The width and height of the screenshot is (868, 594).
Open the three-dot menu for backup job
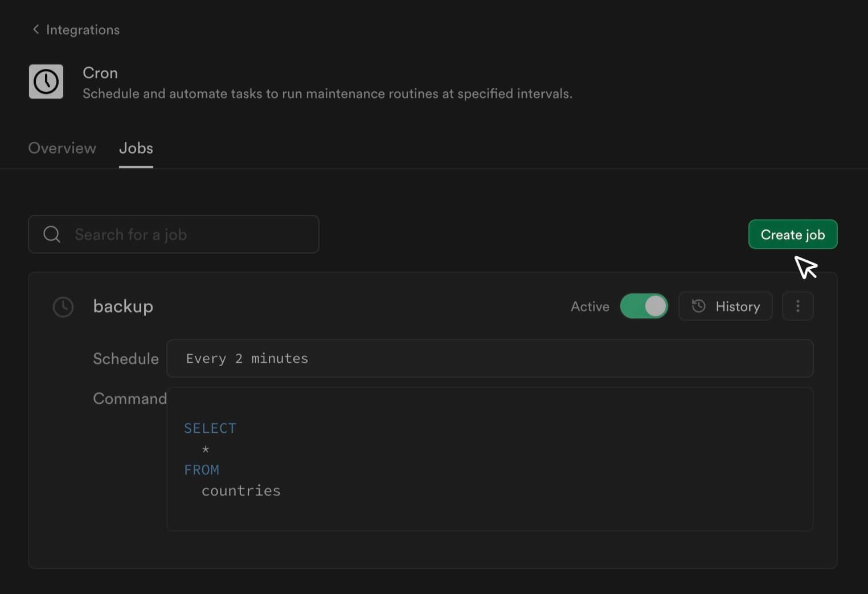point(797,306)
